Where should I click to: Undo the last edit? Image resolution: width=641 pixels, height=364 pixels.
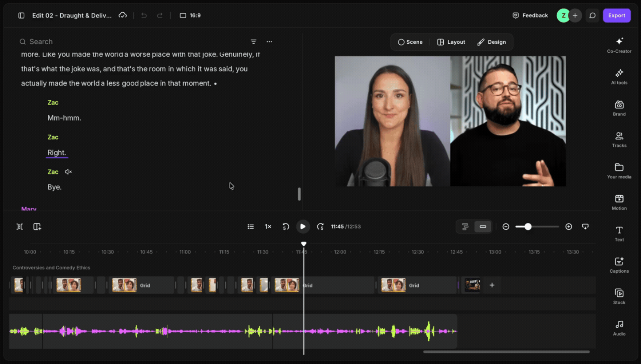(x=144, y=15)
